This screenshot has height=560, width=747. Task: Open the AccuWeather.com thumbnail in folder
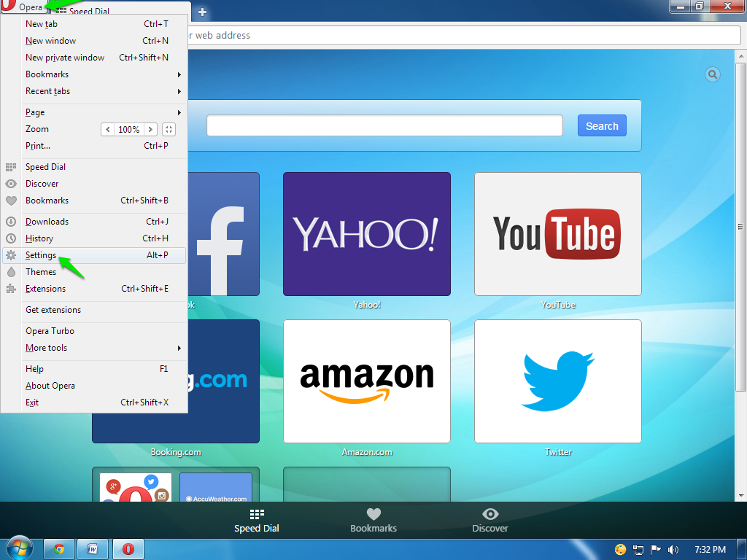(216, 487)
